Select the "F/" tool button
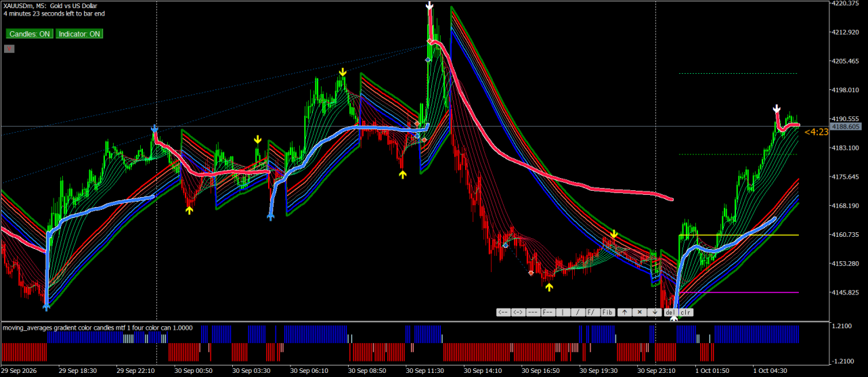The width and height of the screenshot is (868, 377). [592, 312]
